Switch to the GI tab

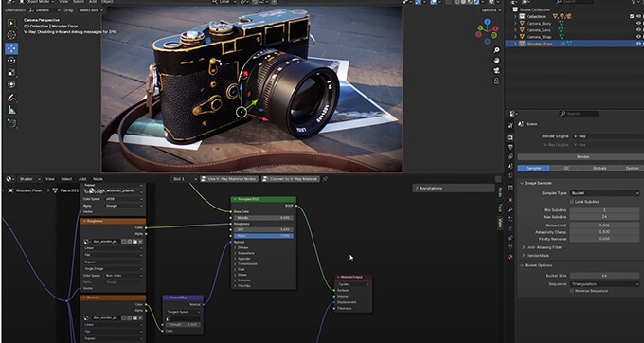(566, 168)
